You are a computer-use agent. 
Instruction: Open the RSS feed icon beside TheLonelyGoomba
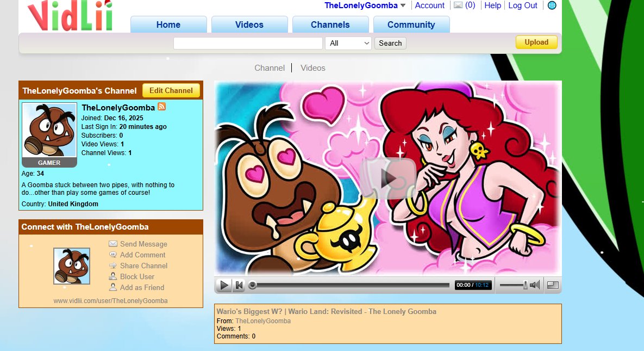(161, 107)
